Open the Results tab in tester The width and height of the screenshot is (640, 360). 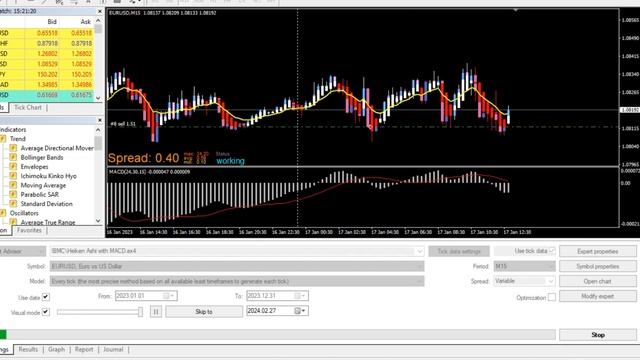tap(28, 349)
